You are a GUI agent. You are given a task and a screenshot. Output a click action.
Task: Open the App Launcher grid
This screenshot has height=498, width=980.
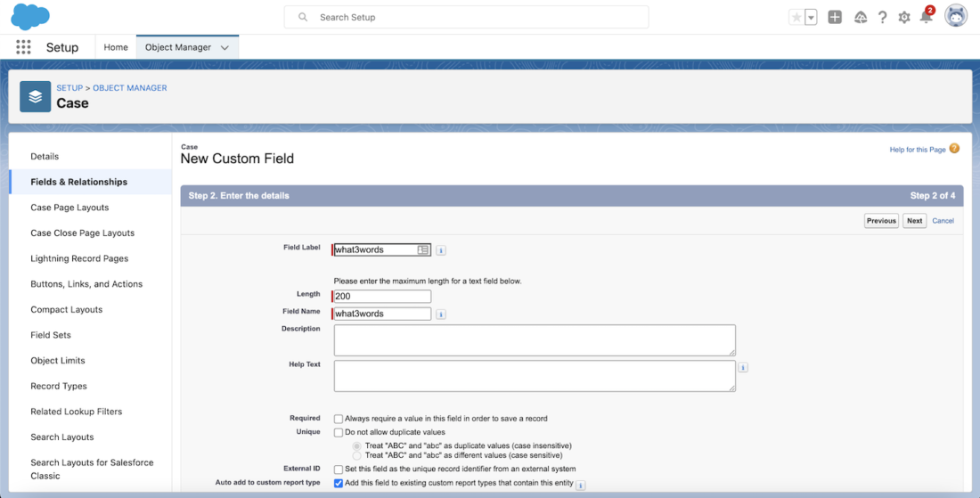point(23,47)
